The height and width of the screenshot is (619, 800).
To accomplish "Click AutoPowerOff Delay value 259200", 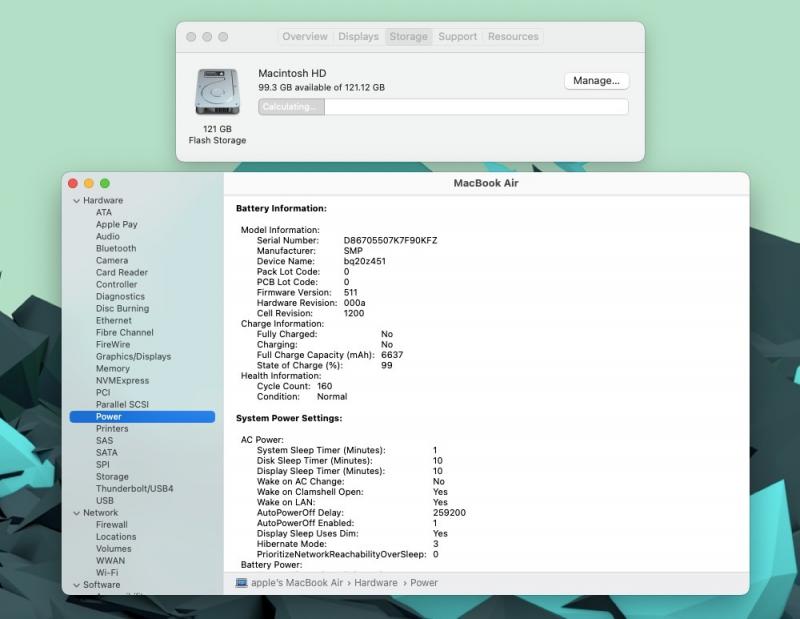I will (x=449, y=513).
